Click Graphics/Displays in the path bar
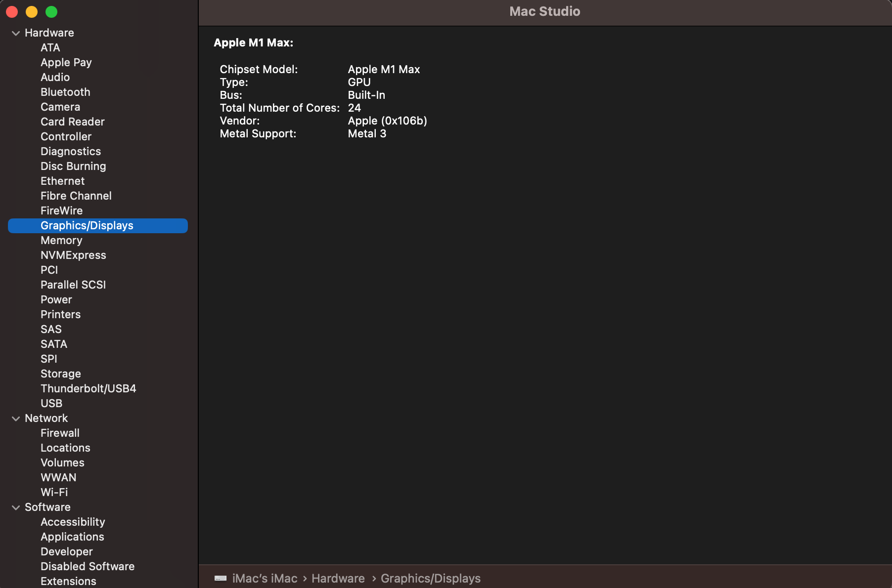The image size is (892, 588). tap(431, 578)
